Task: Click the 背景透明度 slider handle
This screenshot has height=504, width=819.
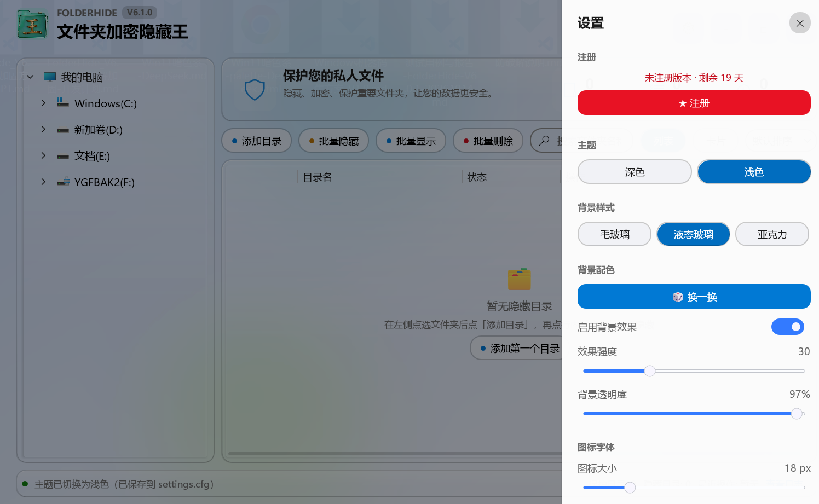Action: pos(797,414)
